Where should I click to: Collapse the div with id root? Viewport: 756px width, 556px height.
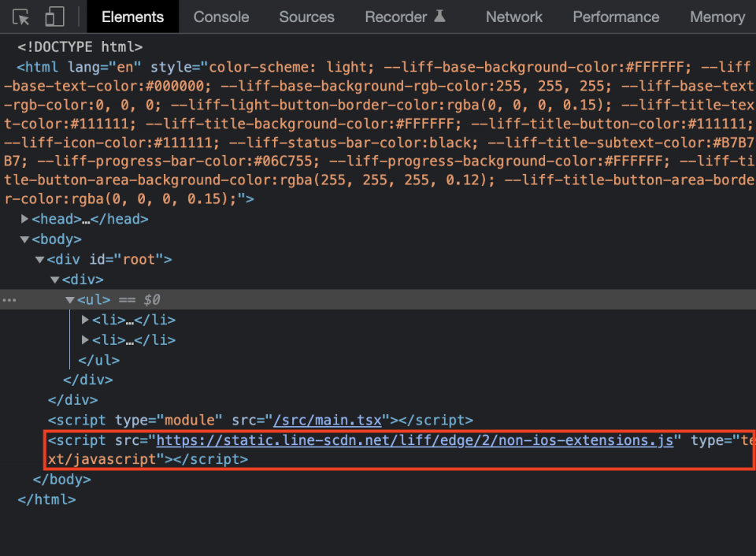39,258
